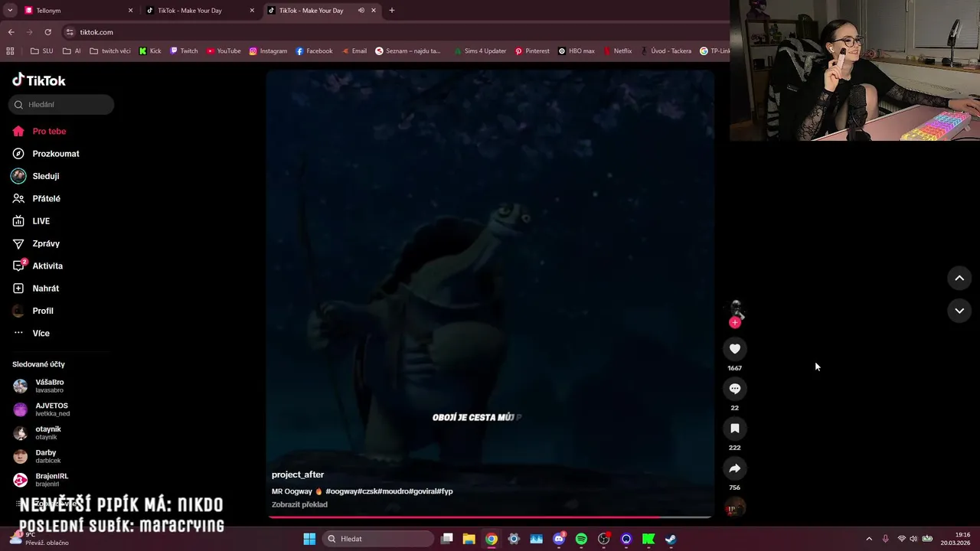
Task: Open the twitch věci bookmarks folder
Action: point(110,51)
